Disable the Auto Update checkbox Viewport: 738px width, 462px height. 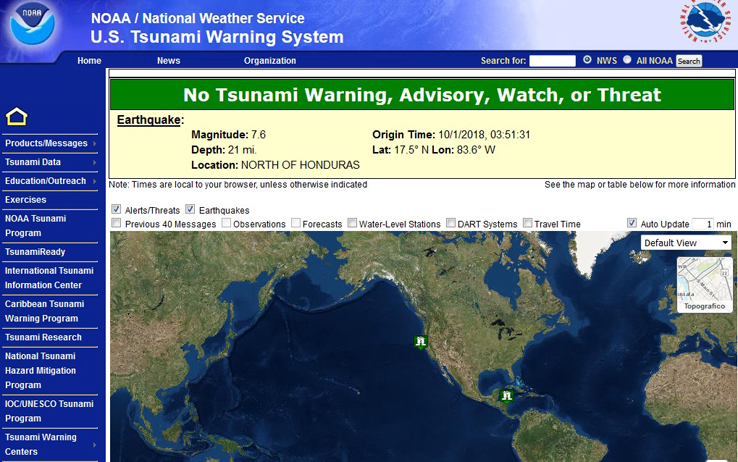click(632, 223)
